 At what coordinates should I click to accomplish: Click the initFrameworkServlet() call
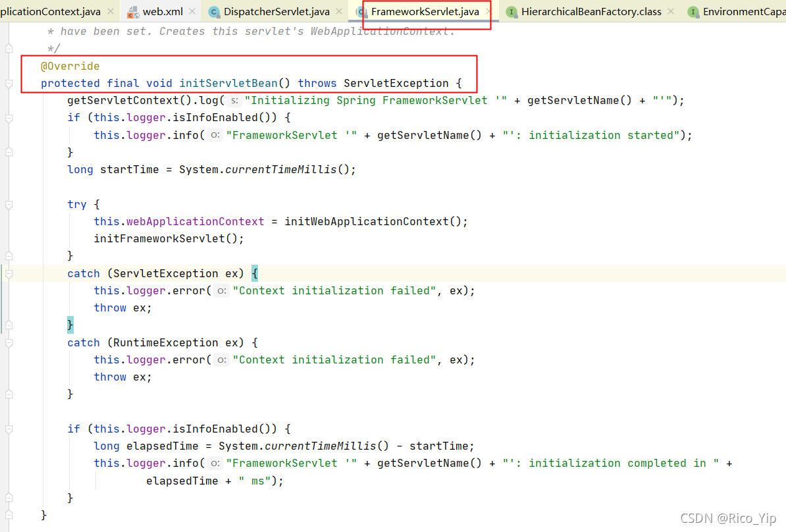coord(165,238)
